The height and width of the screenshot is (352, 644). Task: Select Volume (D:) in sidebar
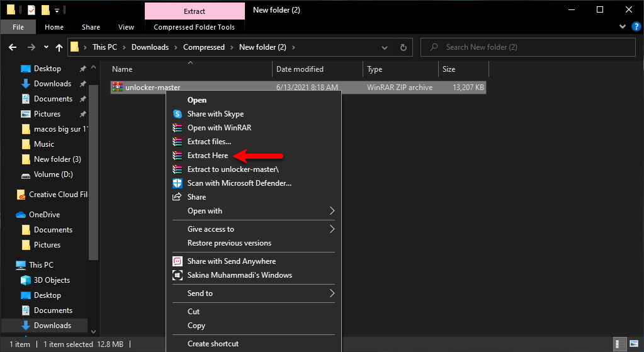47,174
